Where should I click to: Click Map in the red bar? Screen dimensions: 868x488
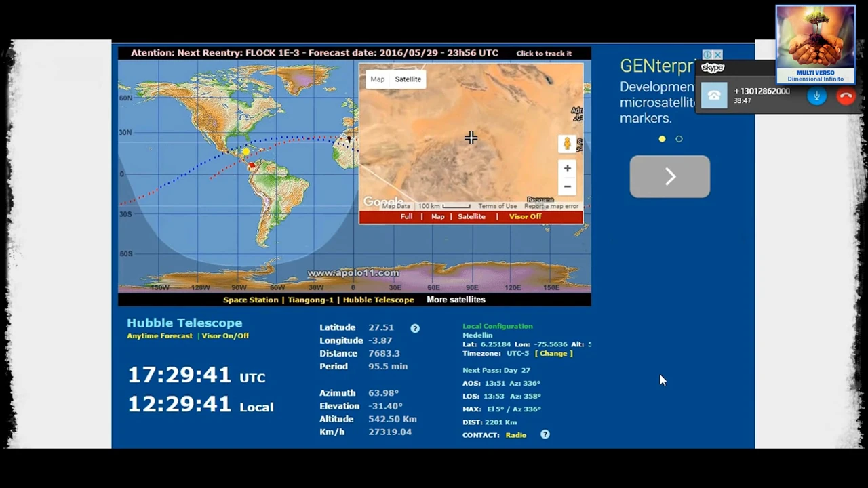tap(438, 217)
